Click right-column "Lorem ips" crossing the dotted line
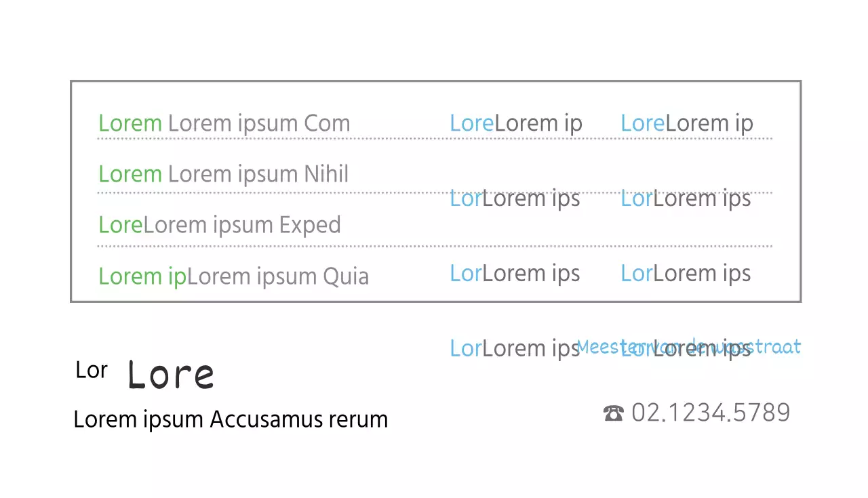Viewport: 868px width, 498px height. (x=702, y=199)
